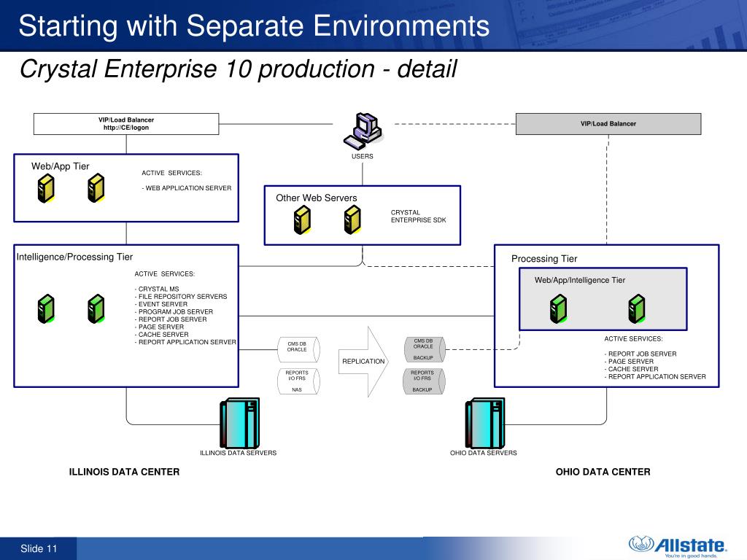Click Illinois REPORT JOB SERVER entry
This screenshot has width=747, height=560.
[171, 319]
